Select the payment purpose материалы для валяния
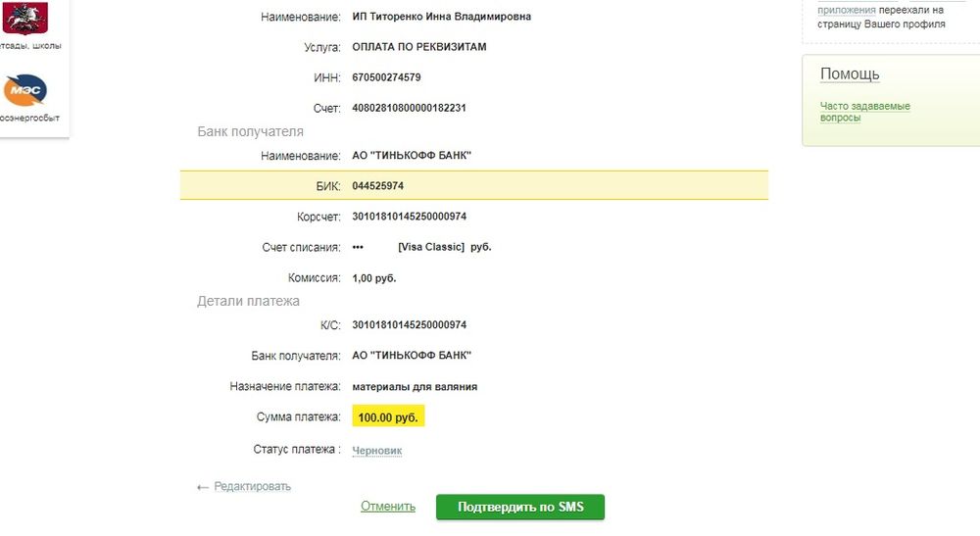 click(x=415, y=387)
